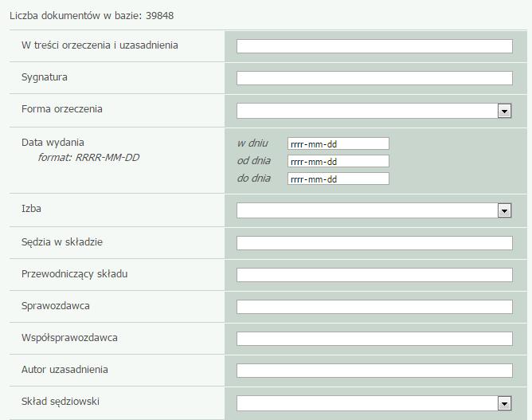Click the 'Data wydania' label
This screenshot has height=420, width=532.
pos(53,143)
